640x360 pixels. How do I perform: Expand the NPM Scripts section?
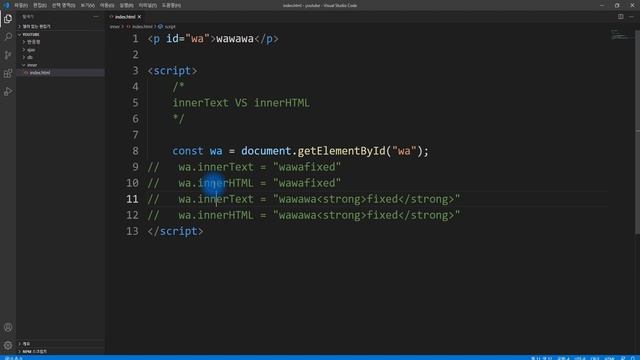[60, 351]
